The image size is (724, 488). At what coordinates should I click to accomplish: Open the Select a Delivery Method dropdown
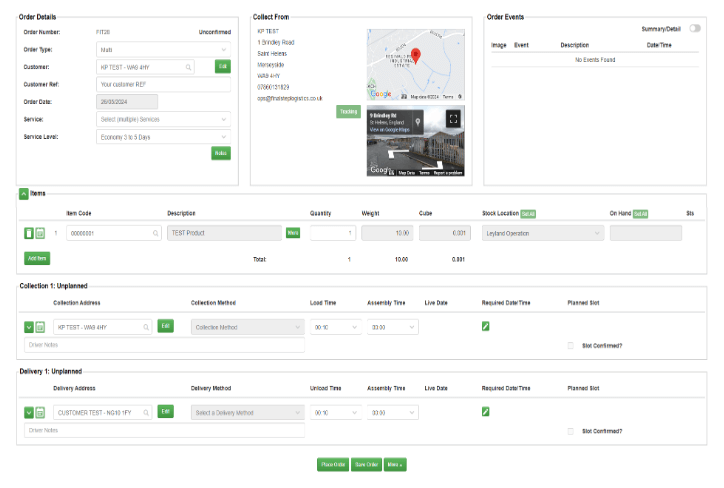tap(247, 413)
